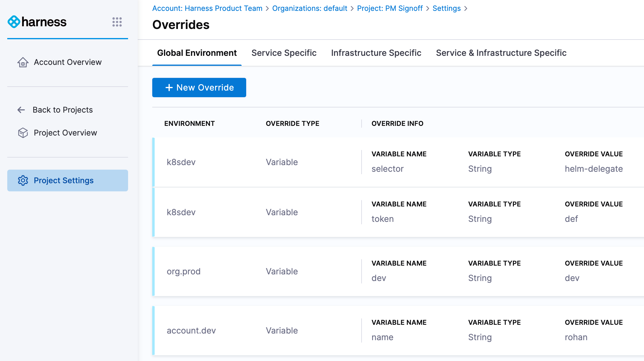Viewport: 644px width, 361px height.
Task: Click the Account Overview home icon
Action: pos(23,62)
